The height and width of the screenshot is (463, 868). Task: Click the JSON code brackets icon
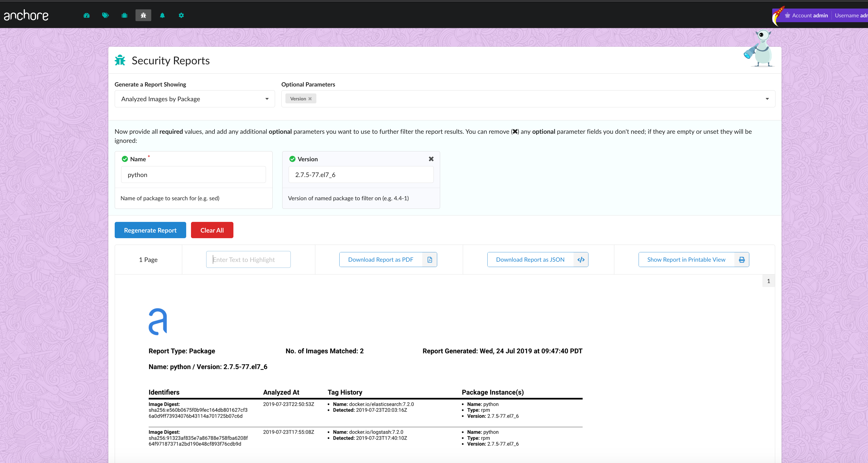[x=581, y=260]
